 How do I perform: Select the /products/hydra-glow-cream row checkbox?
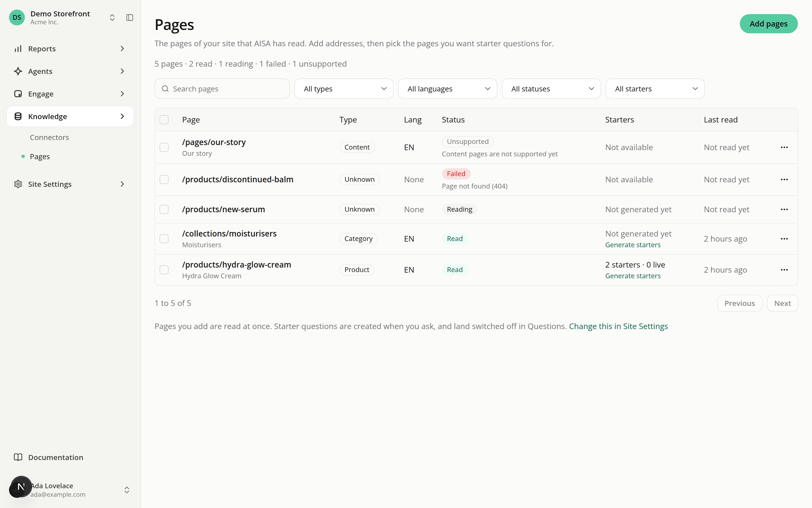[164, 270]
